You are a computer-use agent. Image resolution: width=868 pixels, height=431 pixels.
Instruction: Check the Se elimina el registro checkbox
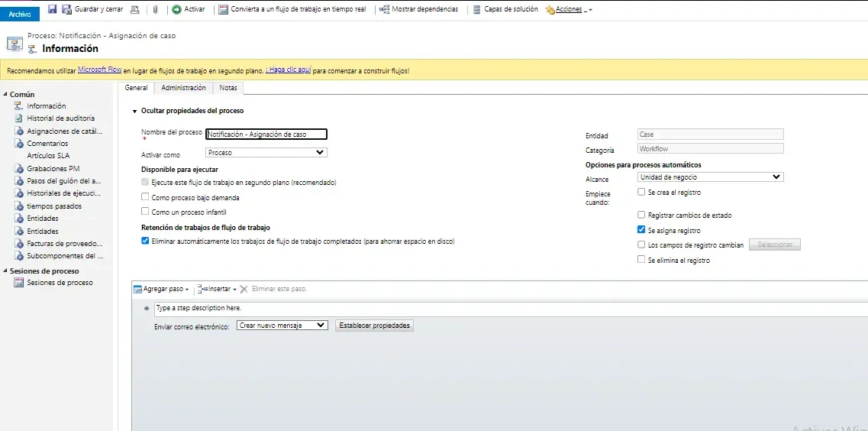(x=641, y=261)
